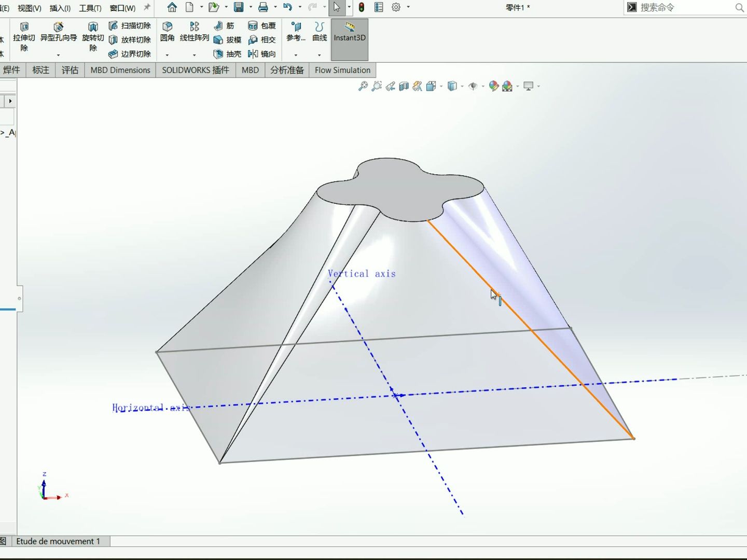Open the 曲线 Curves command
Image resolution: width=747 pixels, height=560 pixels.
[x=319, y=32]
